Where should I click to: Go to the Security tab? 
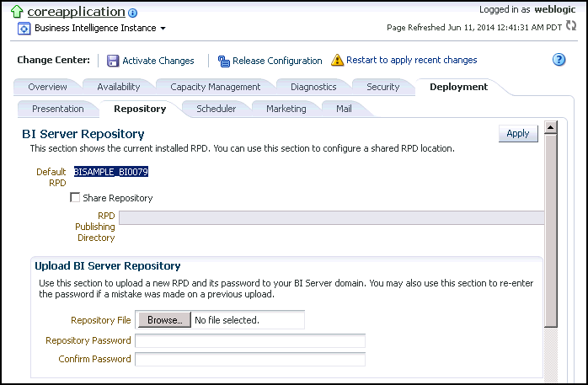(x=383, y=87)
